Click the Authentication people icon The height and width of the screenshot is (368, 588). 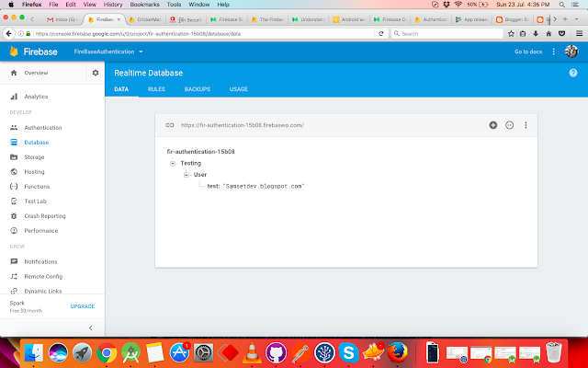point(14,128)
